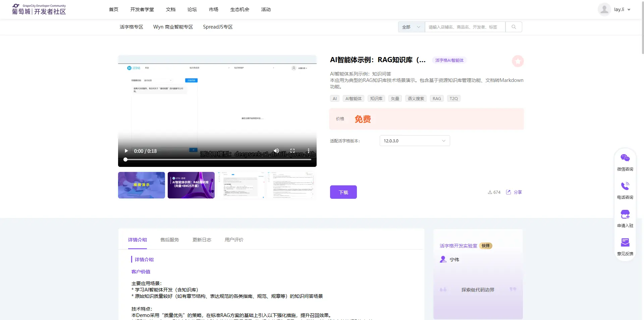Click the AI智能体 tag
Screen dimensions: 644x320
(x=354, y=98)
